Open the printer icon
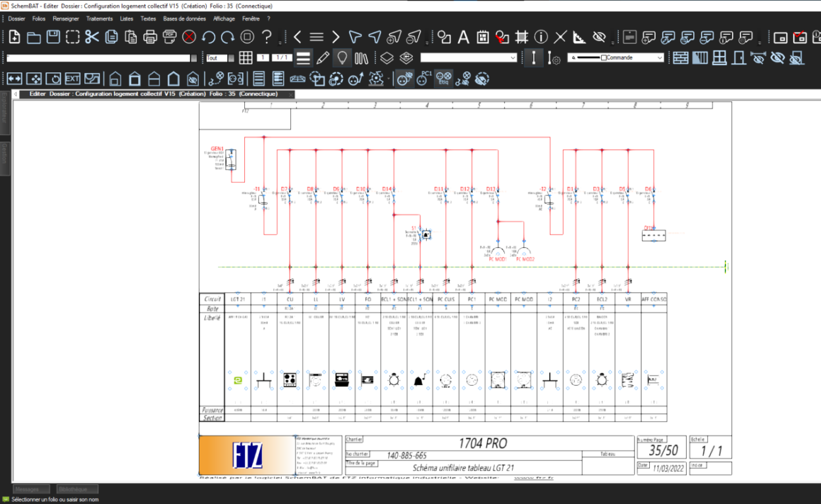This screenshot has width=821, height=504. coord(150,37)
